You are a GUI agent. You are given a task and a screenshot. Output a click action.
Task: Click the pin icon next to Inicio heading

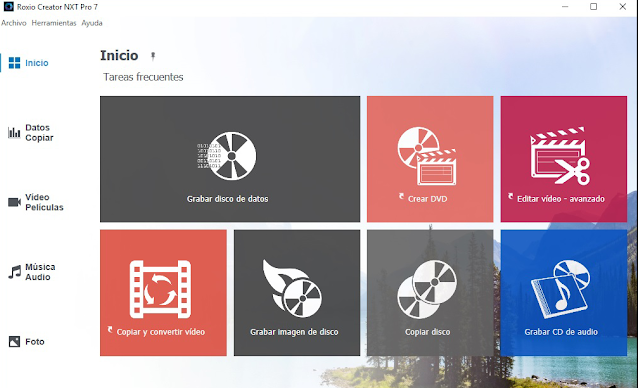pyautogui.click(x=153, y=56)
